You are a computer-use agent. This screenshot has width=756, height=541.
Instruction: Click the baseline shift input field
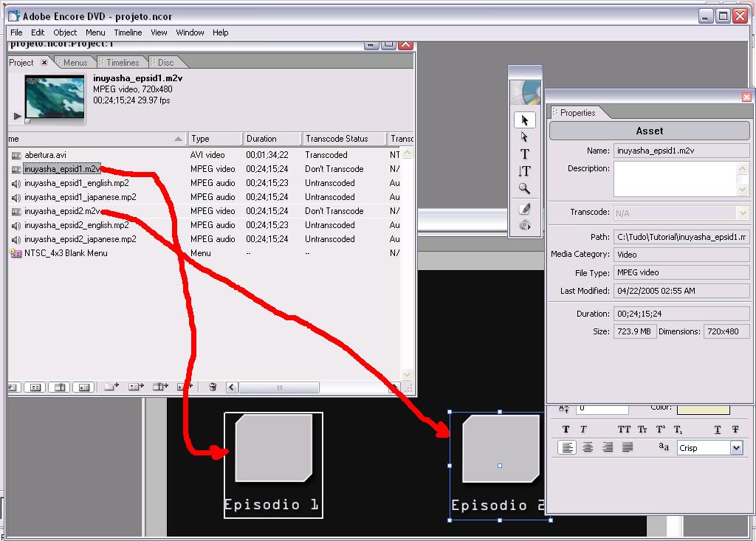pyautogui.click(x=602, y=409)
